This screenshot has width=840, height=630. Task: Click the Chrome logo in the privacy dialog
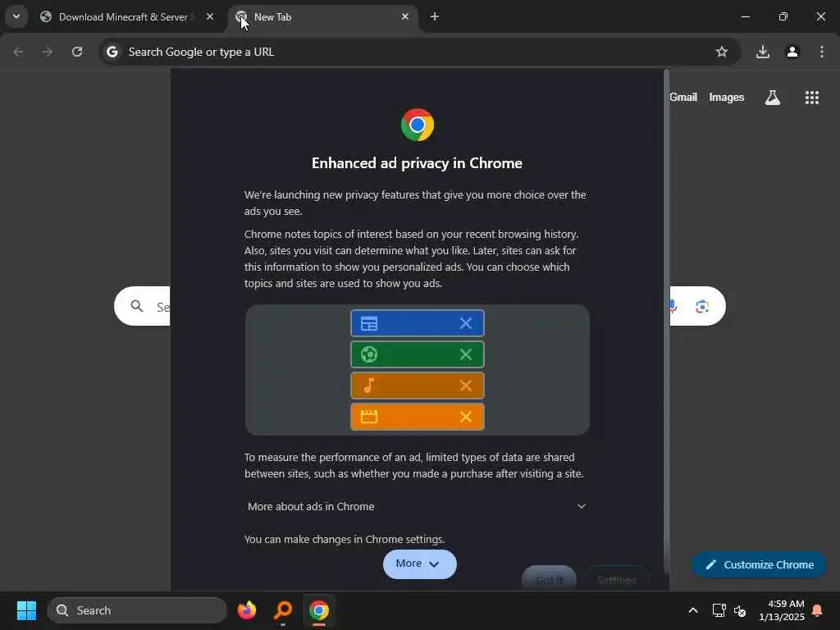click(x=418, y=125)
